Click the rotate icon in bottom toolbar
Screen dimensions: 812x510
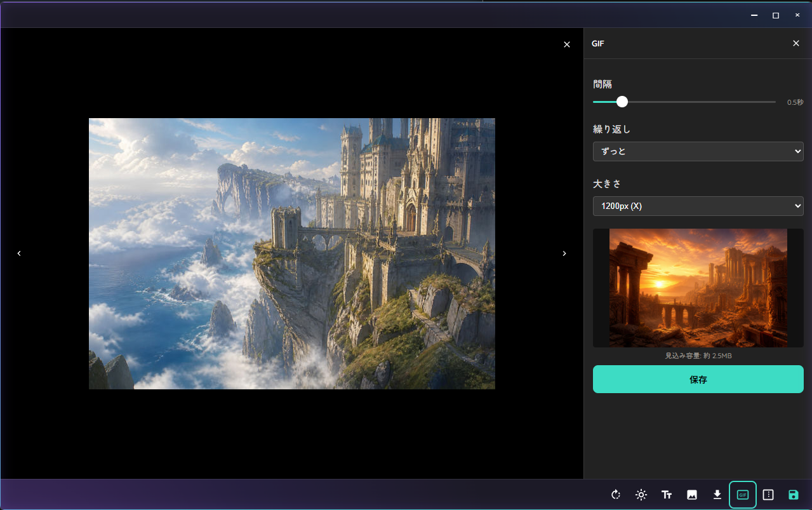pos(615,495)
